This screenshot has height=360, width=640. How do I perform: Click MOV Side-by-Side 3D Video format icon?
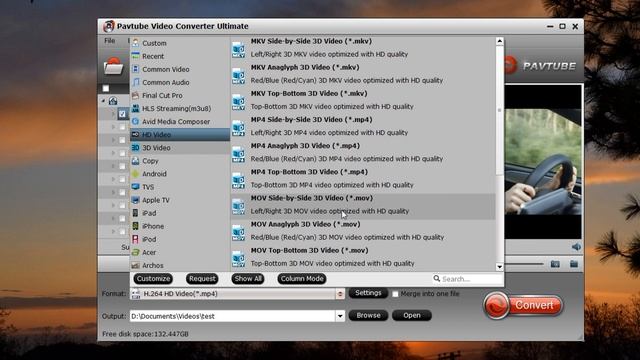point(238,207)
